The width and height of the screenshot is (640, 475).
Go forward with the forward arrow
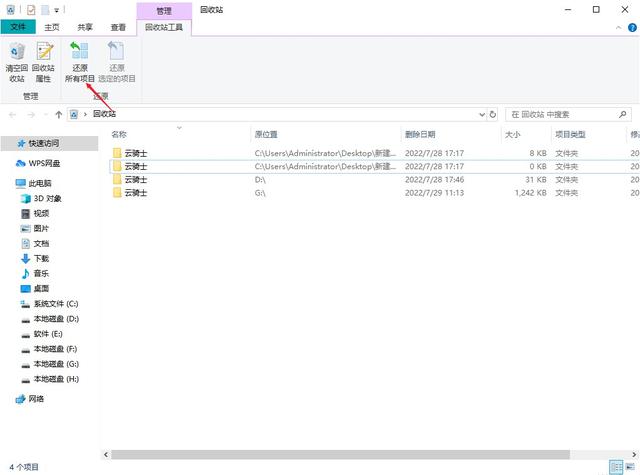[31, 115]
